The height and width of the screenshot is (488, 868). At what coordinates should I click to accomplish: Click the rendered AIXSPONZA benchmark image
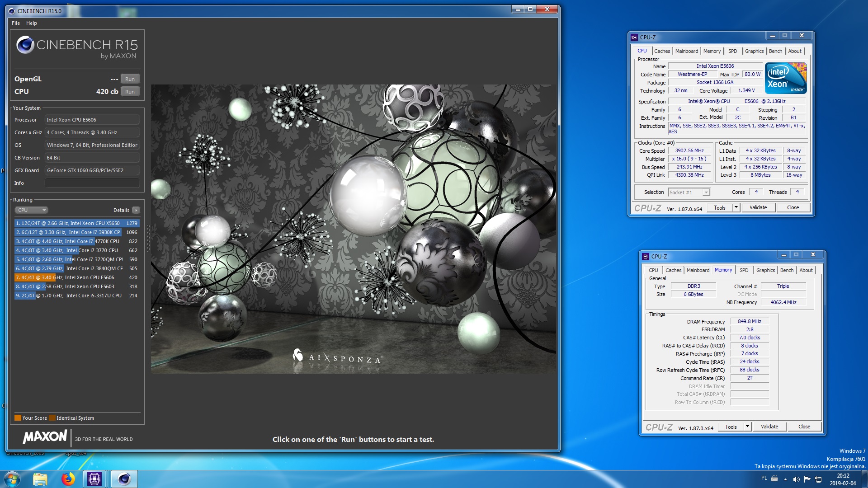(354, 229)
